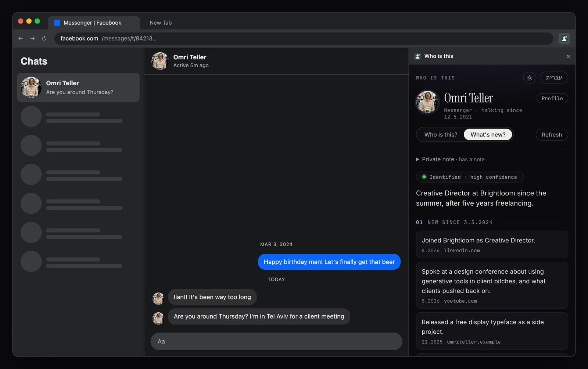Click the "I'm in Tel Aviv" message bubble
588x369 pixels.
point(259,316)
